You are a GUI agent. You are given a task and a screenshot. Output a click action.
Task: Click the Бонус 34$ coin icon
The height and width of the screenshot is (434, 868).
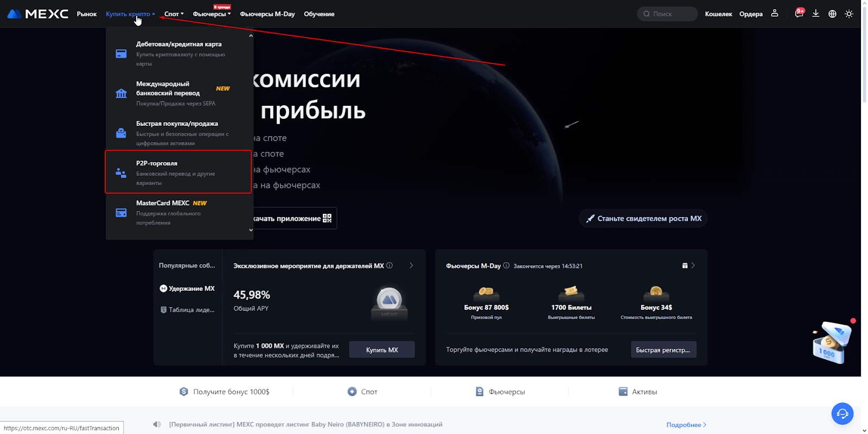pyautogui.click(x=656, y=293)
